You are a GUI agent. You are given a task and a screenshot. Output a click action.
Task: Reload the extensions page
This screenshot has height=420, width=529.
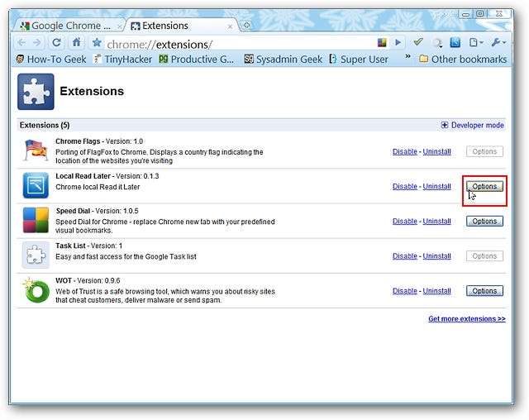click(56, 42)
